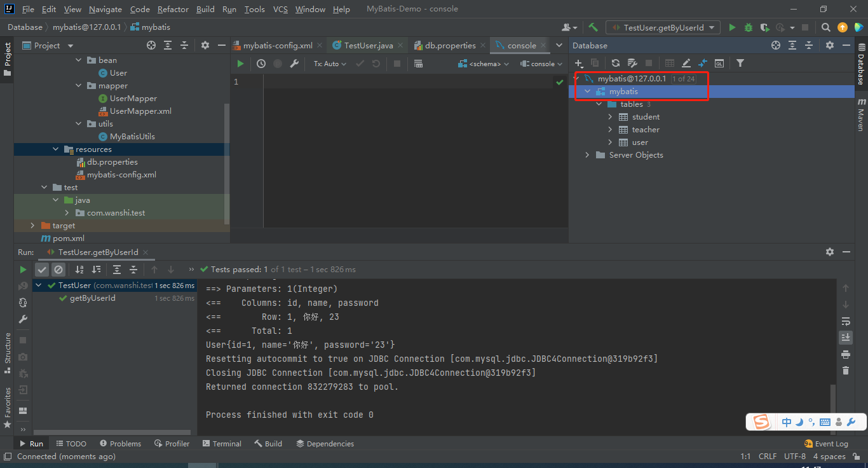Sort test results by duration
868x468 pixels.
[x=96, y=270]
